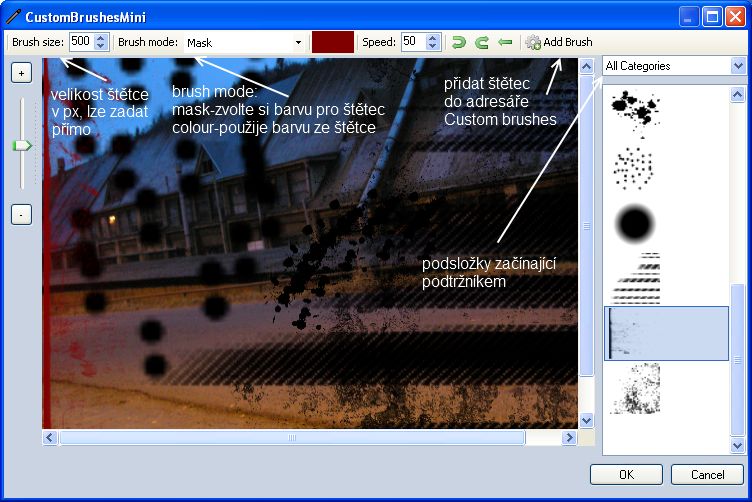This screenshot has height=502, width=752.
Task: Open the Brush mode dropdown
Action: (x=298, y=42)
